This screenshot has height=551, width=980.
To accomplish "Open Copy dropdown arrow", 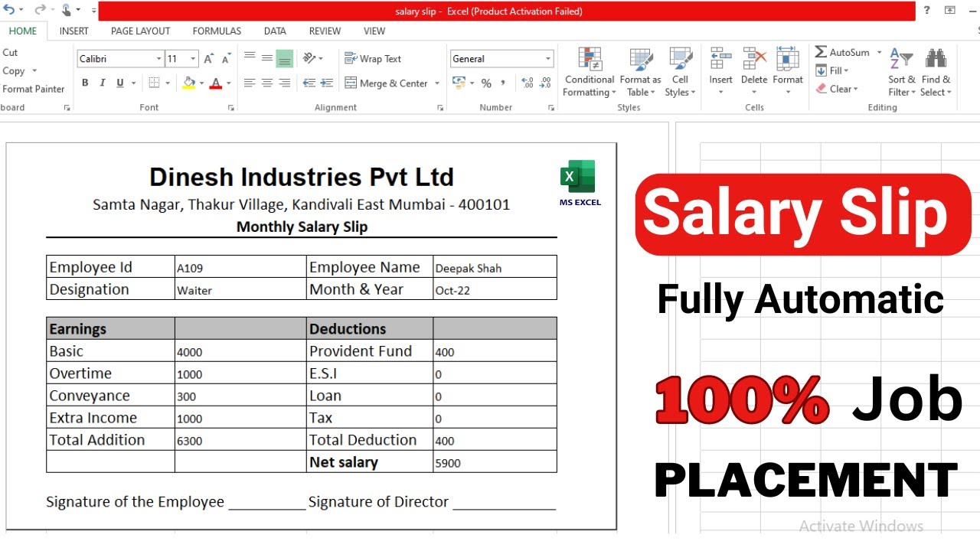I will (34, 71).
